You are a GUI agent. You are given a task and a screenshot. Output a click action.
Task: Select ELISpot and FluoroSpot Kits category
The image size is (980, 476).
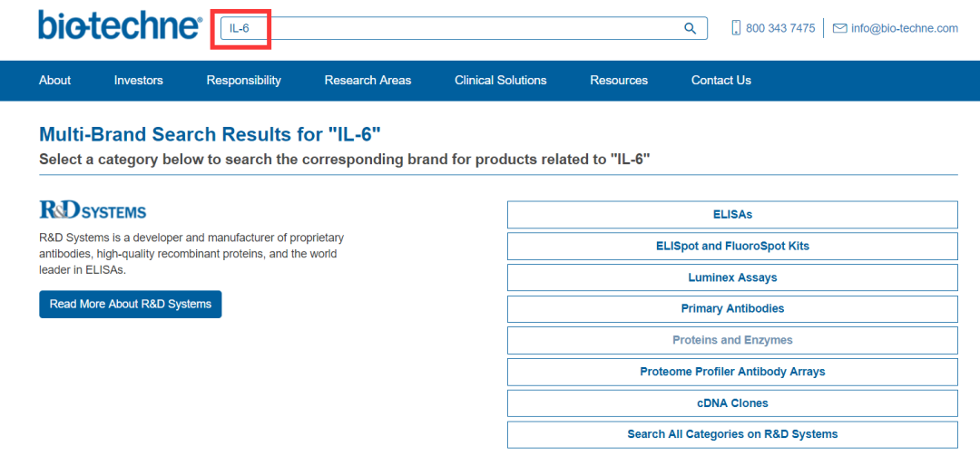click(732, 247)
